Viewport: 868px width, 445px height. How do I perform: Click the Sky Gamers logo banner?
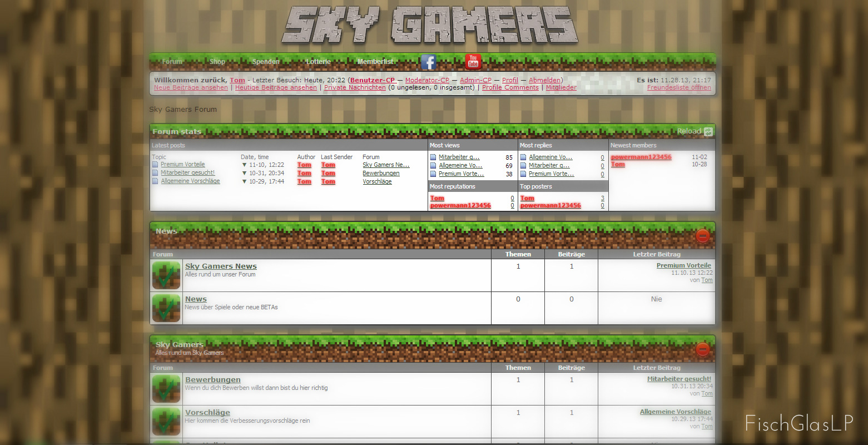pos(430,26)
